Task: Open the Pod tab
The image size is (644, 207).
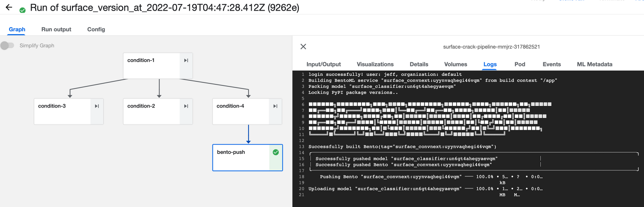Action: 520,64
